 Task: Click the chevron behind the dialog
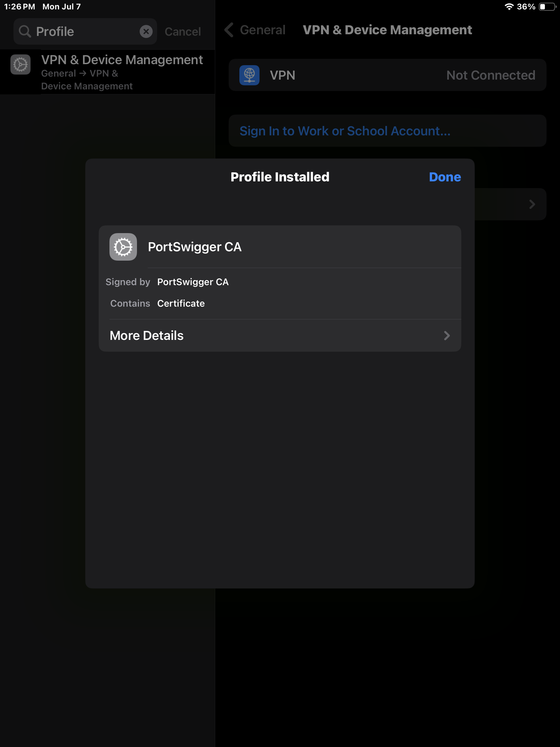(x=532, y=204)
